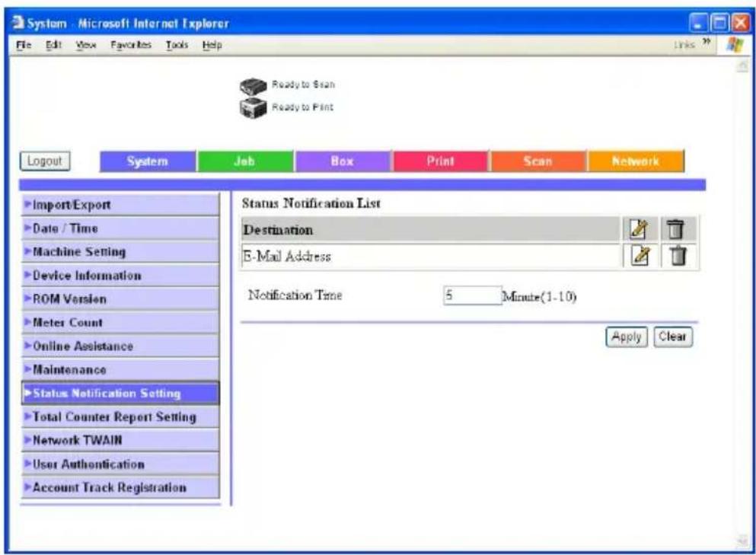Open Date / Time settings
Viewport: 756px width, 555px height.
pyautogui.click(x=120, y=228)
